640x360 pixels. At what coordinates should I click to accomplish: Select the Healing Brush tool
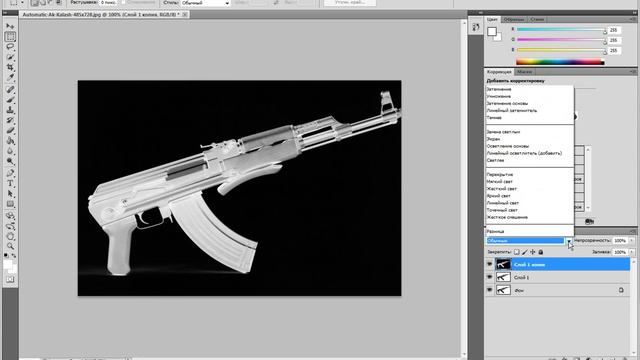pos(10,89)
